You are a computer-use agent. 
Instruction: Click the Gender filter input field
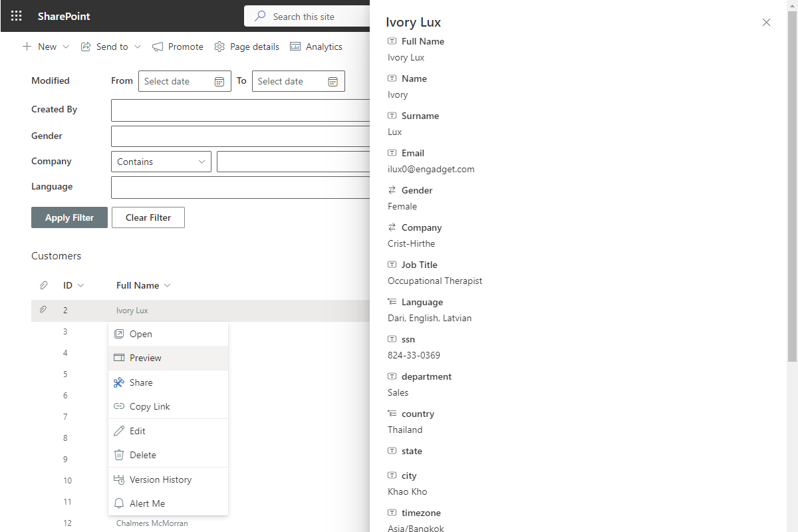click(x=240, y=136)
